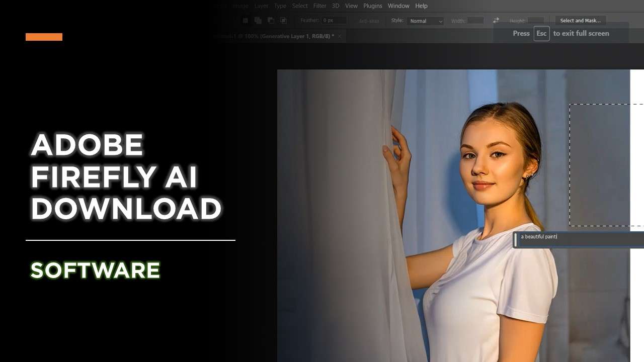The image size is (644, 362).
Task: Open the Help menu
Action: pyautogui.click(x=422, y=6)
